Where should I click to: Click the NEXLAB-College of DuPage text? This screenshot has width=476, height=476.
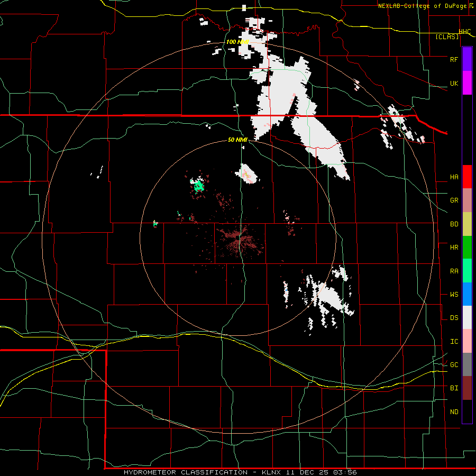423,6
